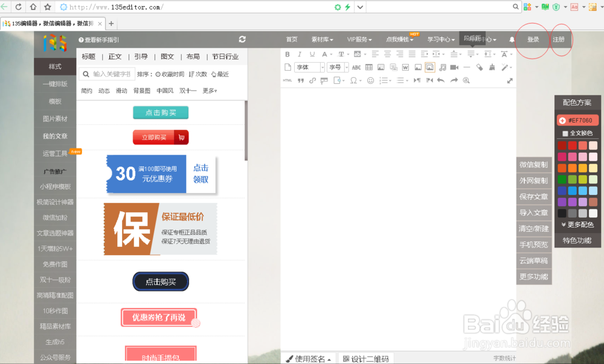Expand the editor to fullscreen

tap(510, 80)
